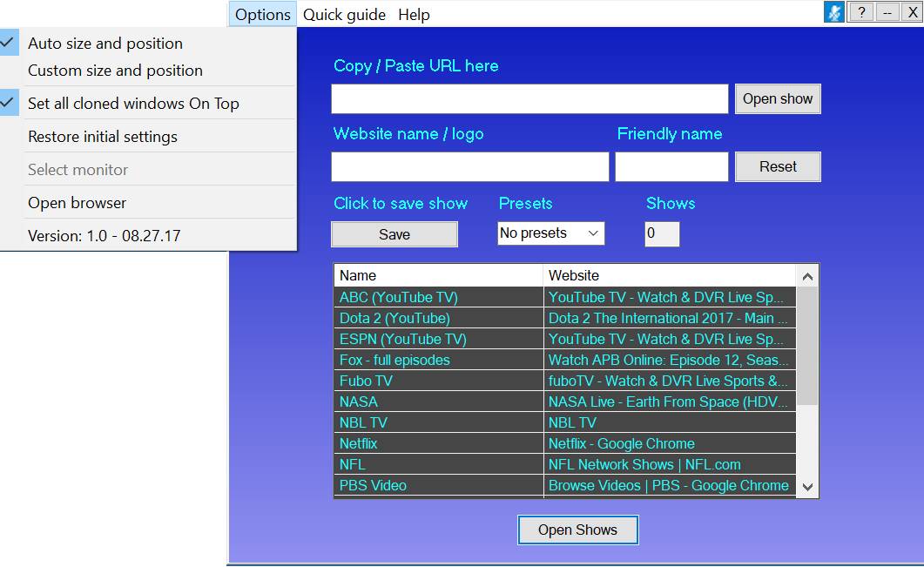Toggle Auto size and position option
Viewport: 924px width, 567px height.
[148, 43]
